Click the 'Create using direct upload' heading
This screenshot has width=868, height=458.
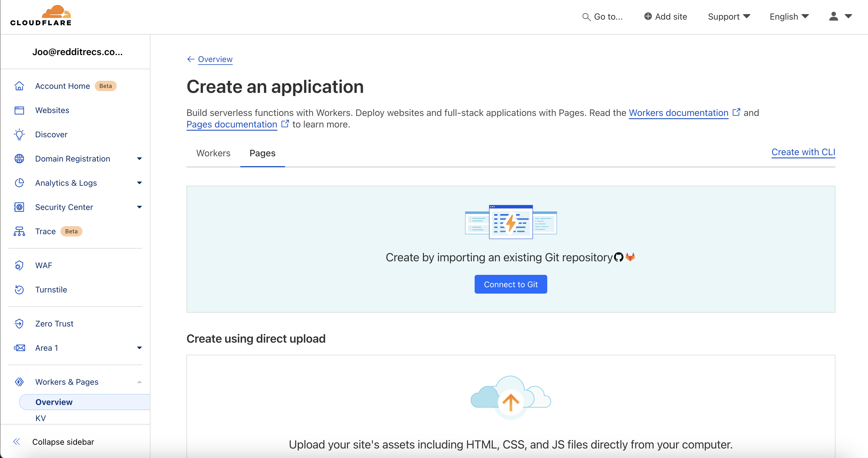(x=256, y=339)
